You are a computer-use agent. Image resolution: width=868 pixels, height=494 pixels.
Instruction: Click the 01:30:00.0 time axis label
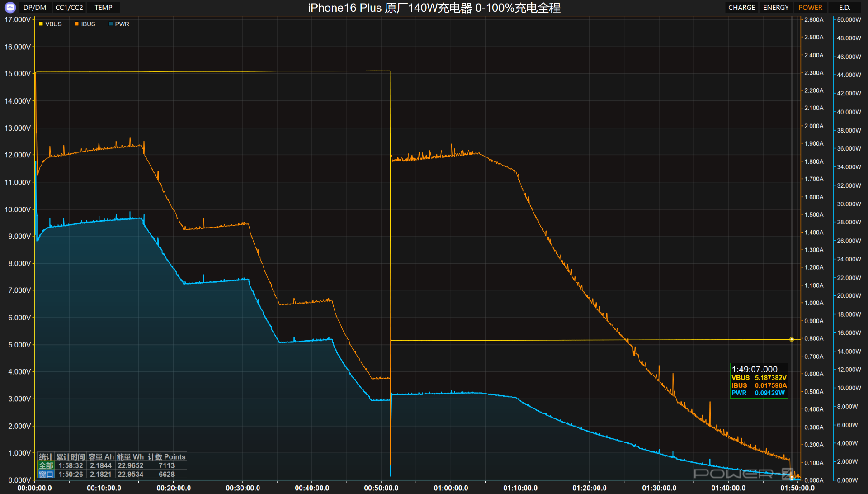coord(659,488)
